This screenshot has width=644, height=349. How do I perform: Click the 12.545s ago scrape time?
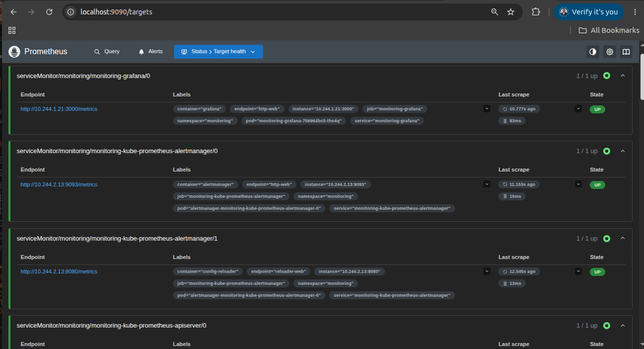pyautogui.click(x=519, y=271)
